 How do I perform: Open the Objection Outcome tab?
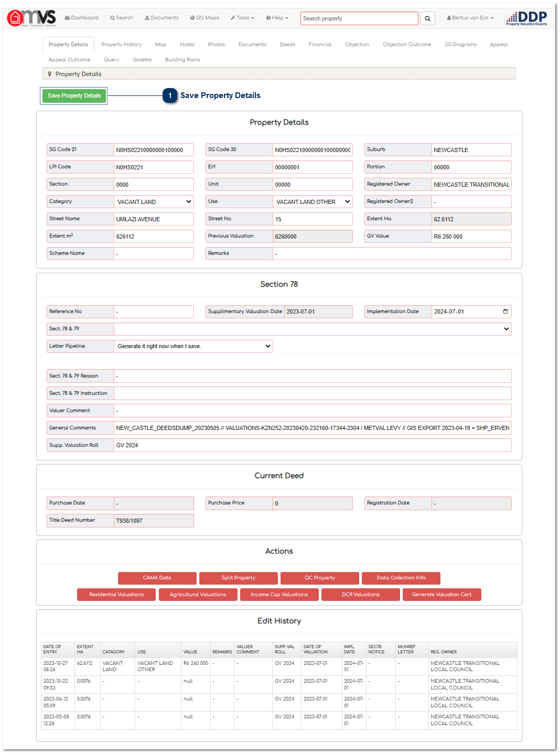pos(407,45)
